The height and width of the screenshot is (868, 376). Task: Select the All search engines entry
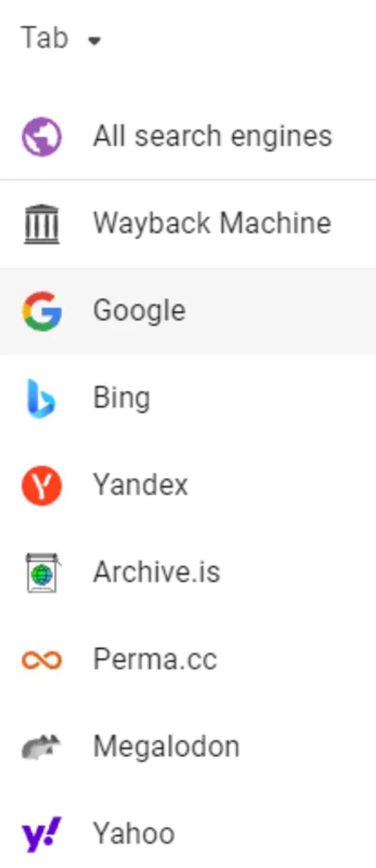212,136
